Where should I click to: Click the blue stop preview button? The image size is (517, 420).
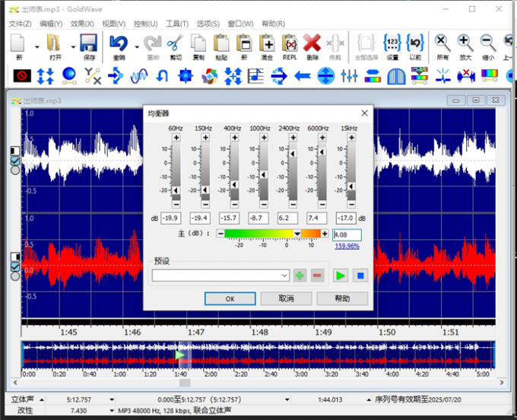point(360,276)
